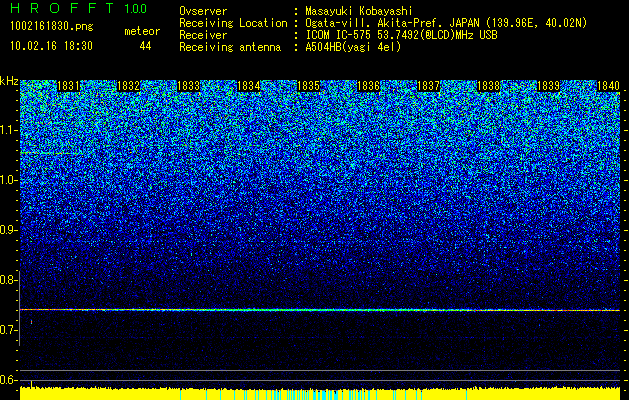Click the Receiving antenna label

coord(230,47)
